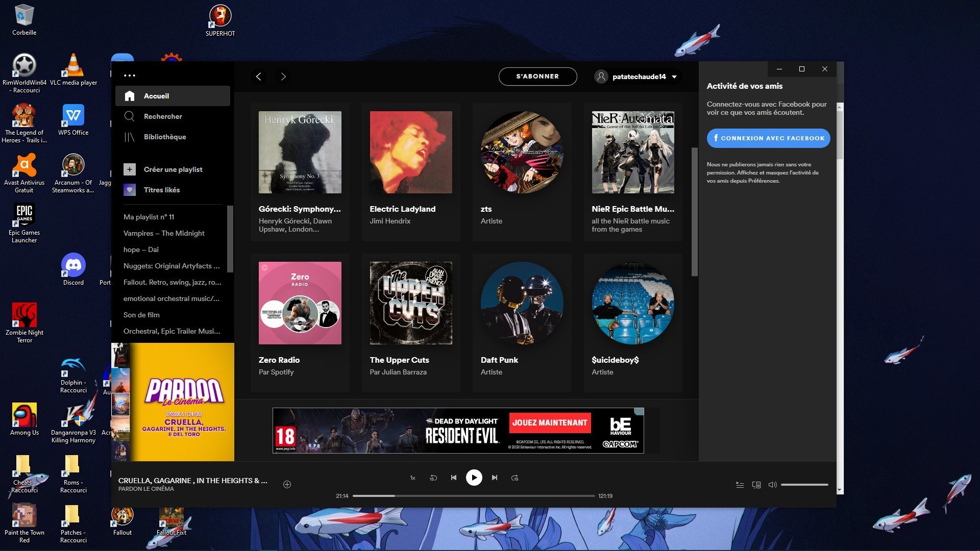Screen dimensions: 980x551
Task: Open VLC media player desktop icon
Action: 73,70
